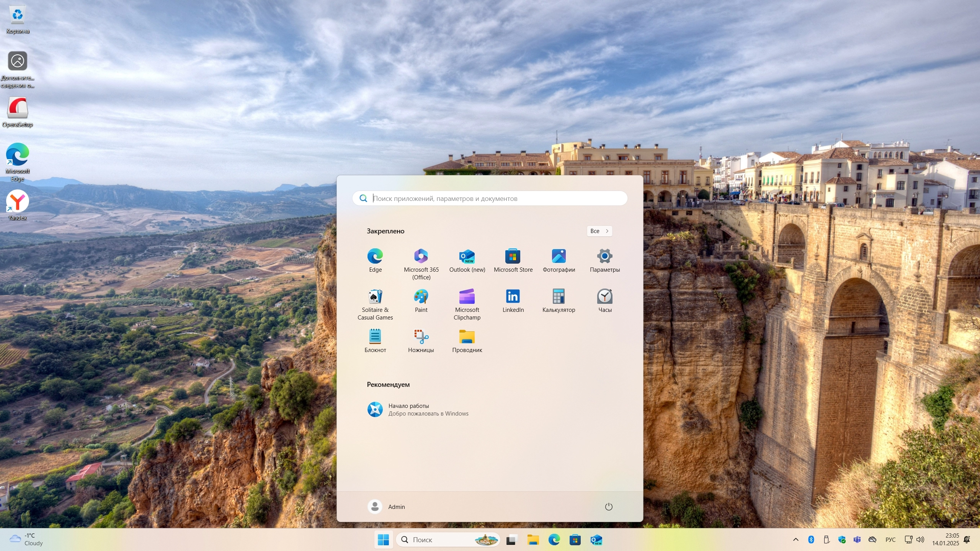The width and height of the screenshot is (980, 551).
Task: Click the Start menu search field
Action: (x=490, y=198)
